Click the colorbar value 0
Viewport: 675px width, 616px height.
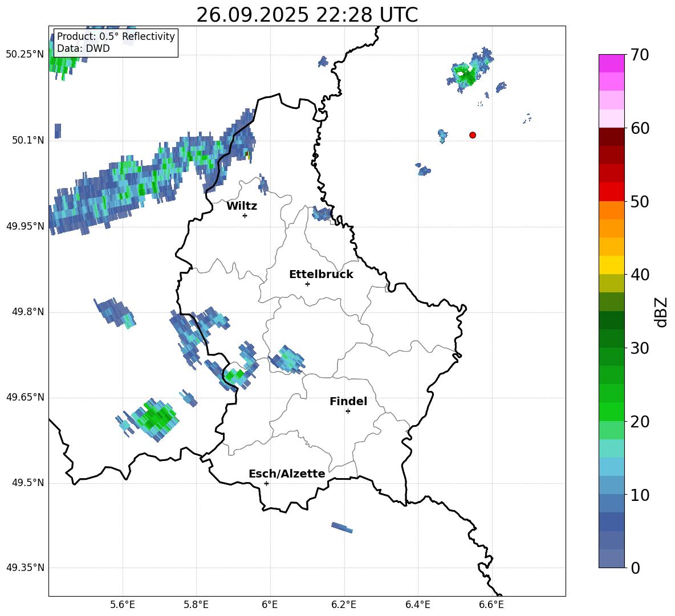pyautogui.click(x=636, y=568)
